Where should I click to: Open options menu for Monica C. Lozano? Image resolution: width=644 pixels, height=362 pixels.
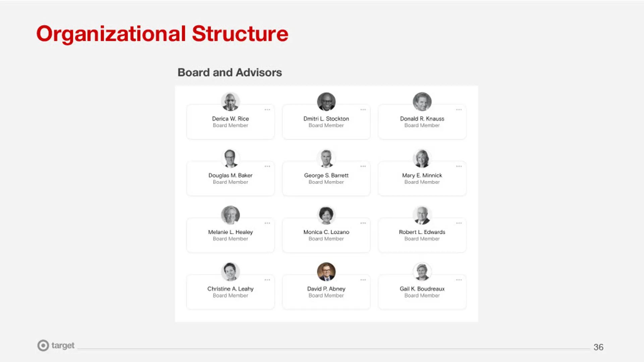tap(363, 223)
